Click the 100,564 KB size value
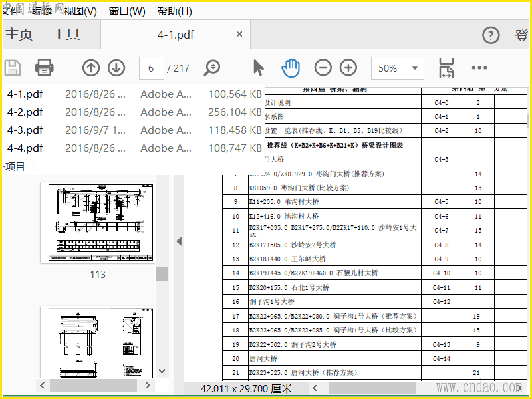The image size is (532, 399). [235, 94]
